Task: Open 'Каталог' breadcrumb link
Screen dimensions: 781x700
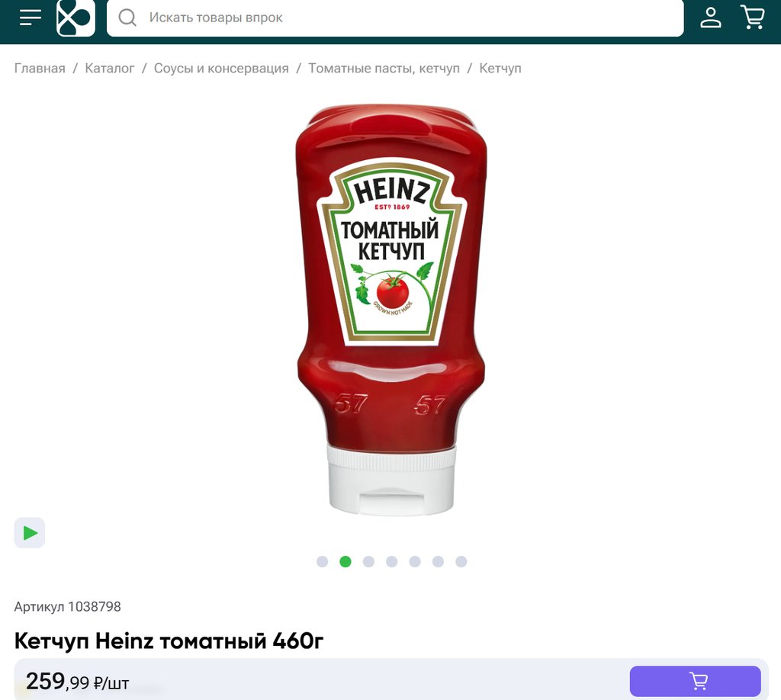Action: [110, 68]
